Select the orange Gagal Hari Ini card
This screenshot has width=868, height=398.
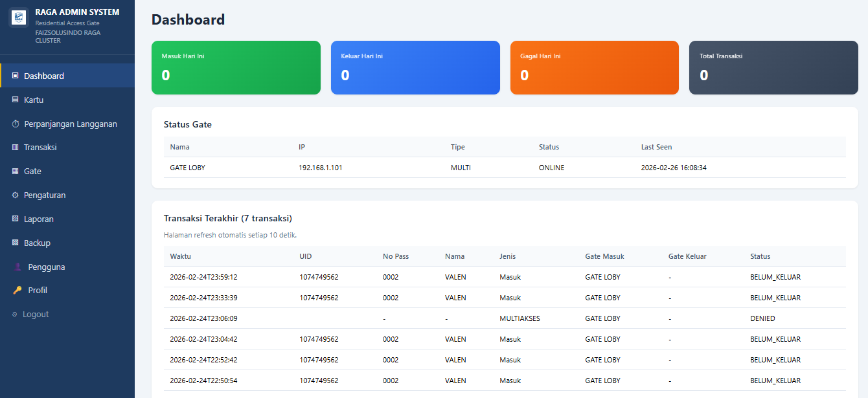coord(594,67)
